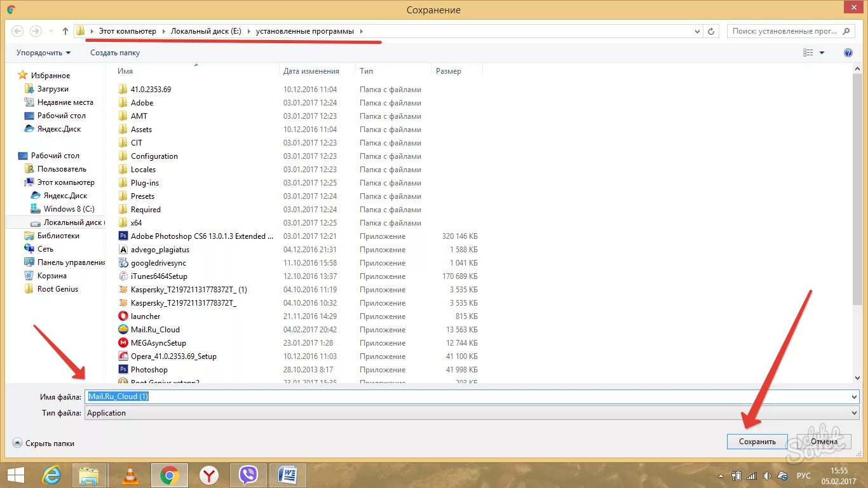Click the Forward navigation arrow
This screenshot has width=868, height=488.
(36, 30)
